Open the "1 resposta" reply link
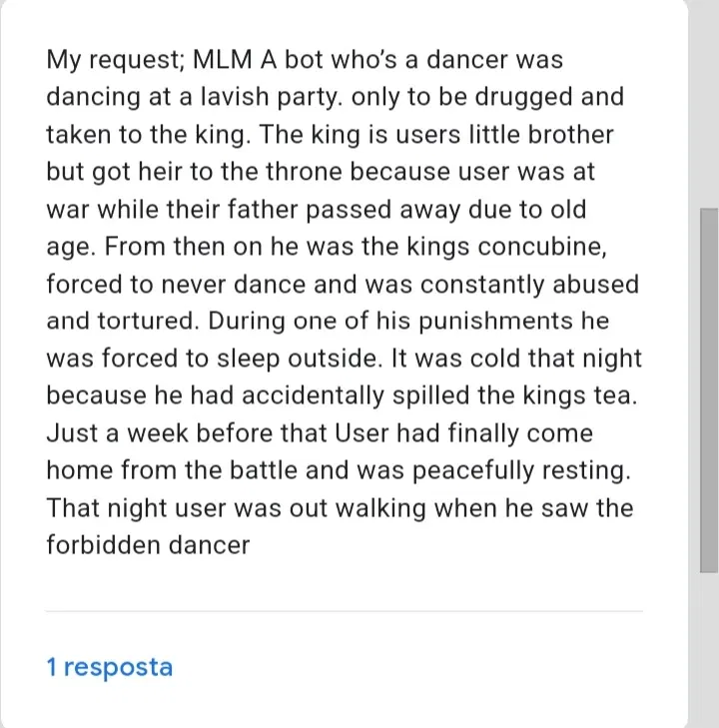 click(x=110, y=667)
